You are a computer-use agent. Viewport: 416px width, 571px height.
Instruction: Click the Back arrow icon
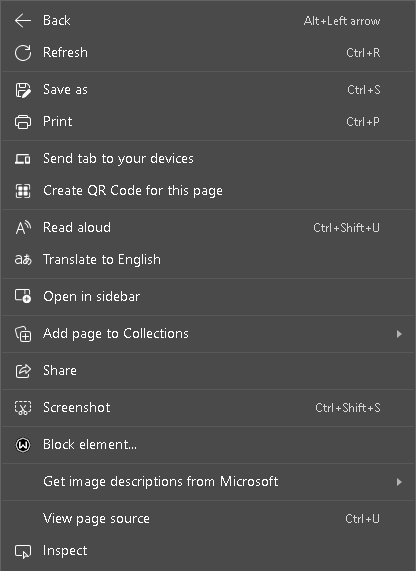click(x=23, y=21)
